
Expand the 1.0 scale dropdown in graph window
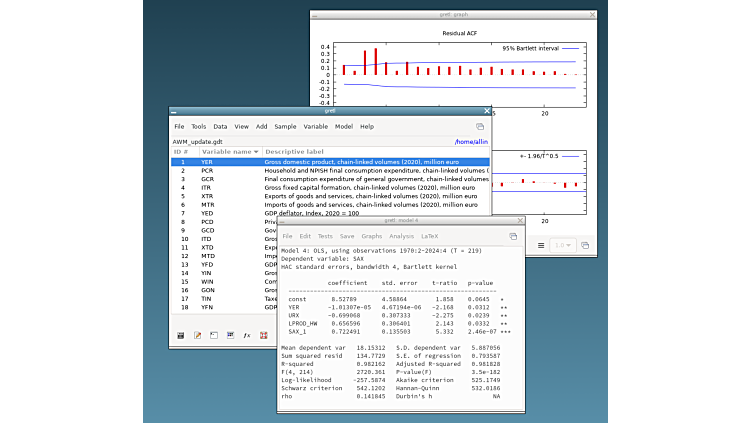[563, 245]
